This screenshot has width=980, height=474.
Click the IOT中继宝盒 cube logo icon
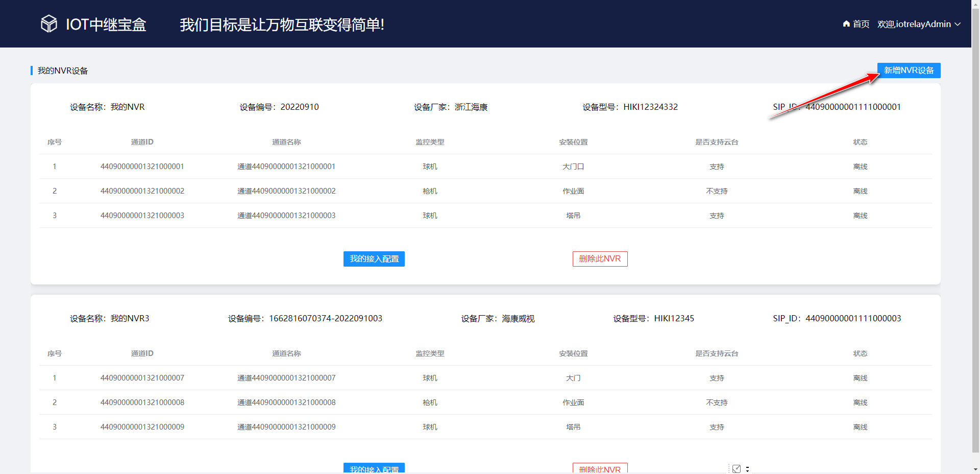[48, 23]
